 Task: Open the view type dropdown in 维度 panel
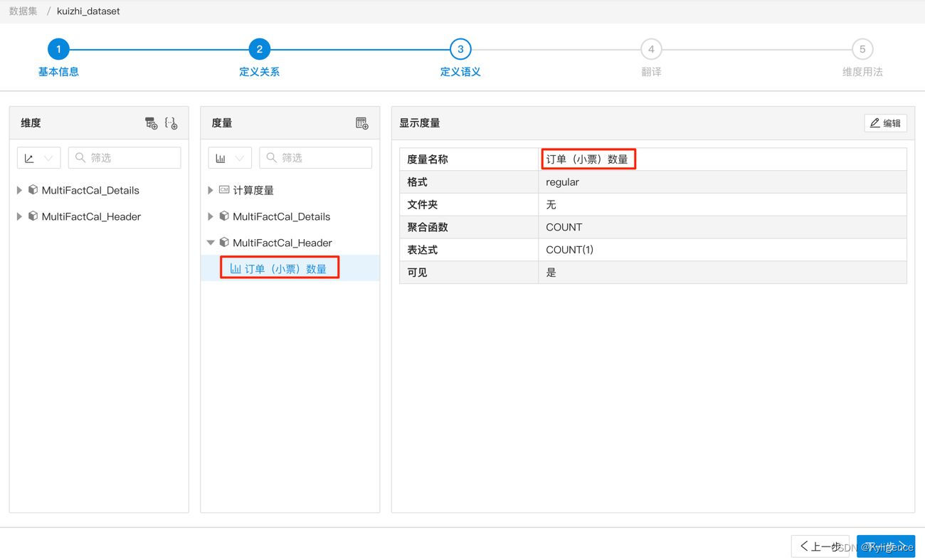point(38,158)
